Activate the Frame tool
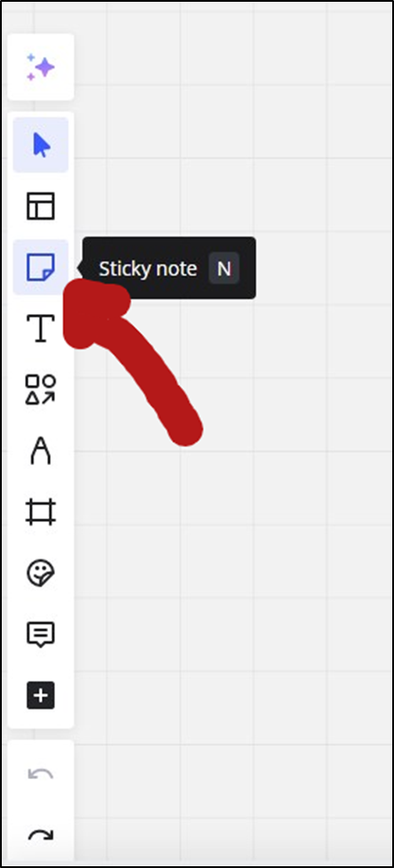This screenshot has width=394, height=868. pyautogui.click(x=41, y=511)
